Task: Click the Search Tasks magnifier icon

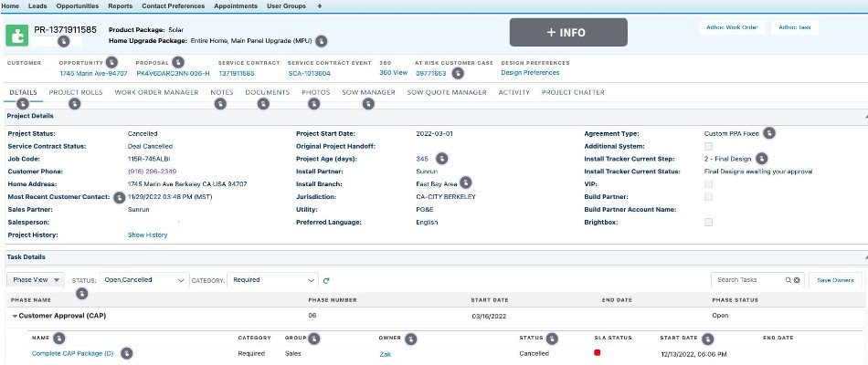Action: click(x=788, y=280)
